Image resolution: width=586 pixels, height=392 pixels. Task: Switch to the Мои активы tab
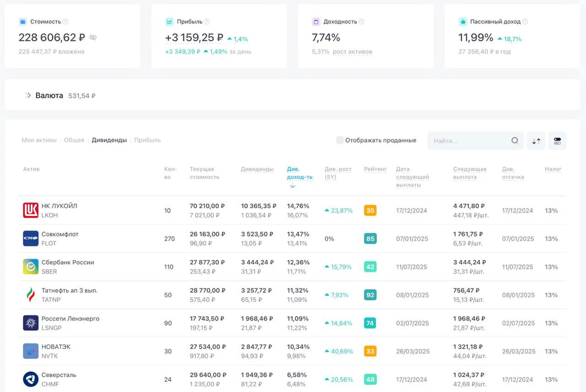pos(39,140)
